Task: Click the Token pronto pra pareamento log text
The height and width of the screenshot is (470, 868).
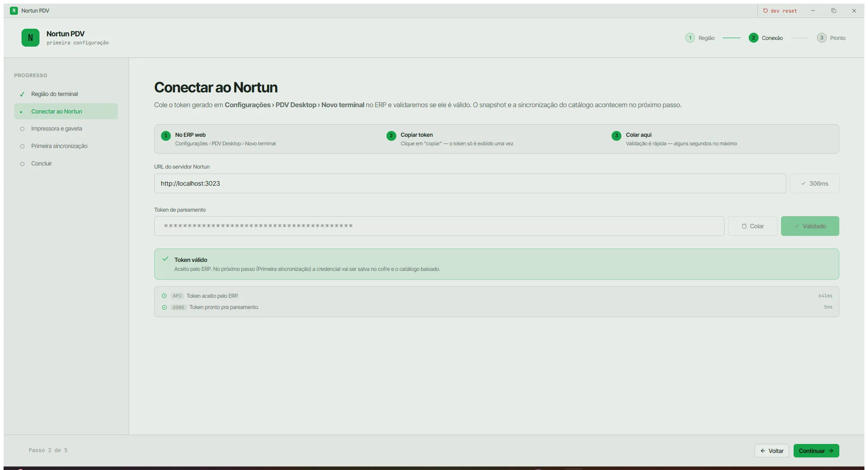Action: 224,307
